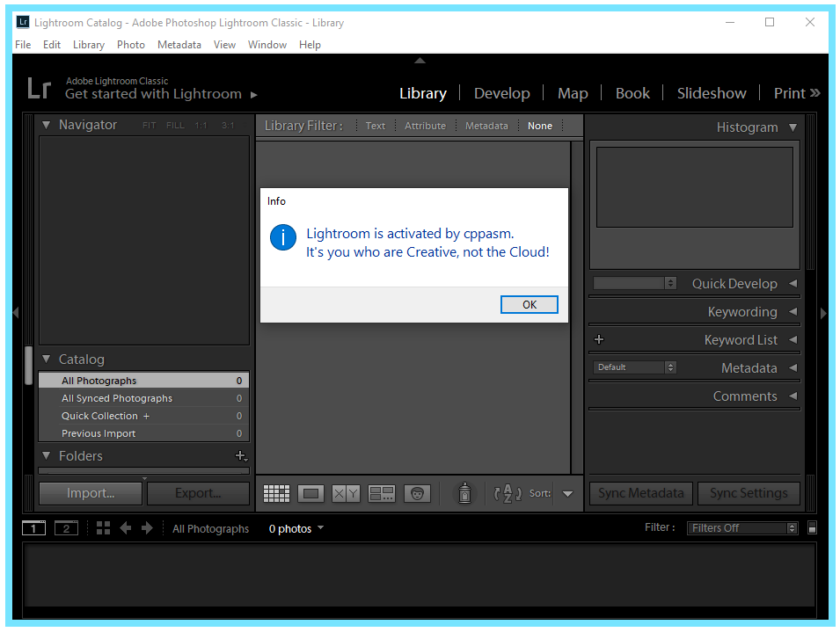The image size is (840, 632).
Task: Collapse the right panel group with the arrow
Action: (823, 313)
